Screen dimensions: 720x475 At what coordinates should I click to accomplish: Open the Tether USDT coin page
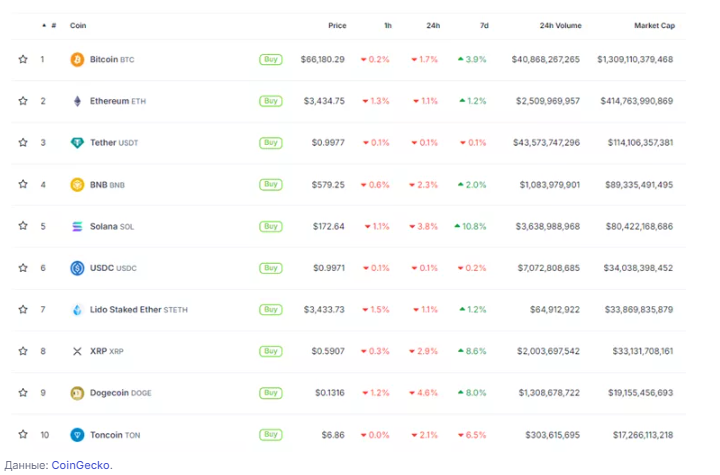[114, 143]
